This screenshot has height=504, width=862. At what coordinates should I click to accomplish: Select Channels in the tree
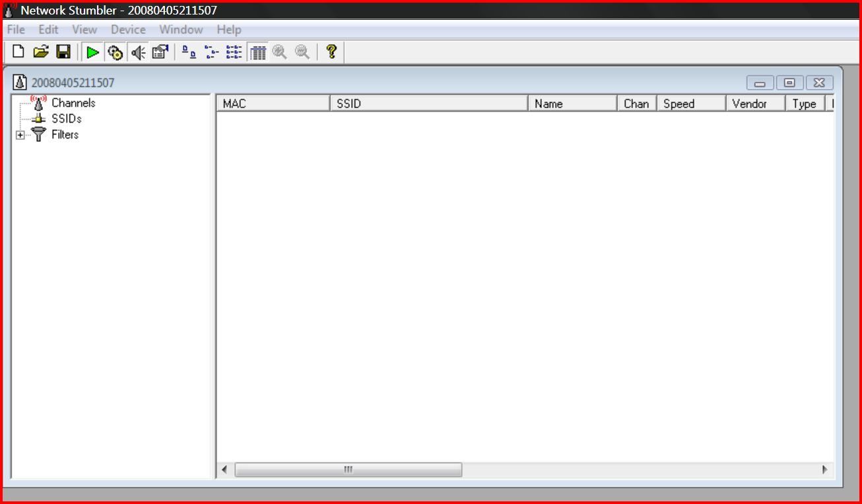point(73,103)
